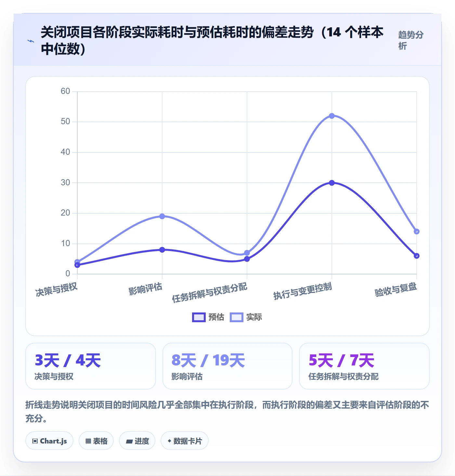455x476 pixels.
Task: Click the 预估 data point at 执行与变更控制
Action: coord(332,183)
